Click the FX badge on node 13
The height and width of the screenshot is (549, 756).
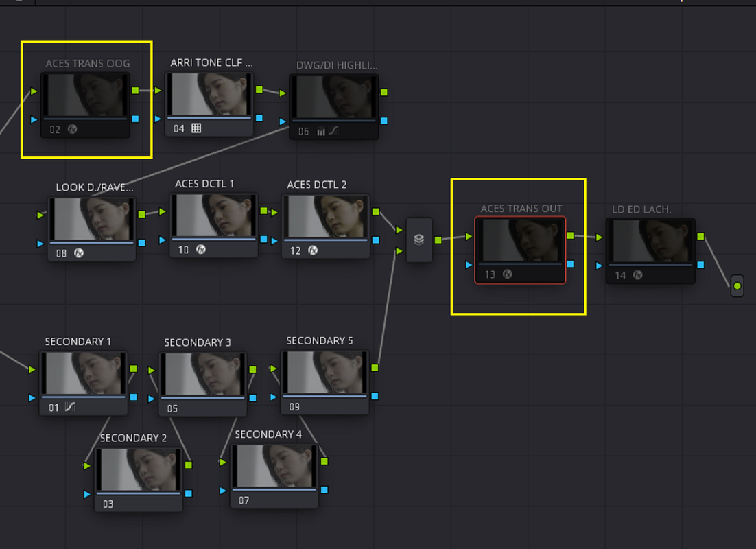tap(507, 274)
